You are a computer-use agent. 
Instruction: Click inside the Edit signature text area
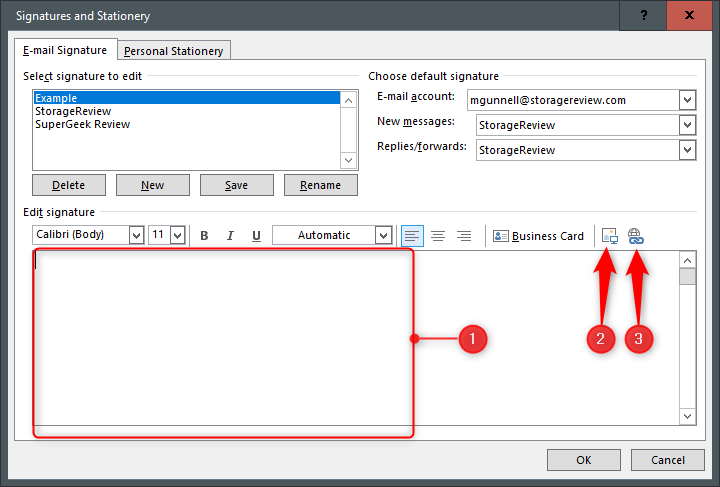(x=356, y=338)
